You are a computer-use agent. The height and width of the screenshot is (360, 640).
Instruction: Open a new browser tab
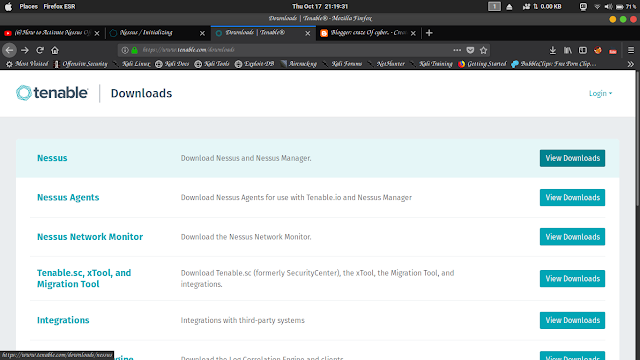coord(429,33)
